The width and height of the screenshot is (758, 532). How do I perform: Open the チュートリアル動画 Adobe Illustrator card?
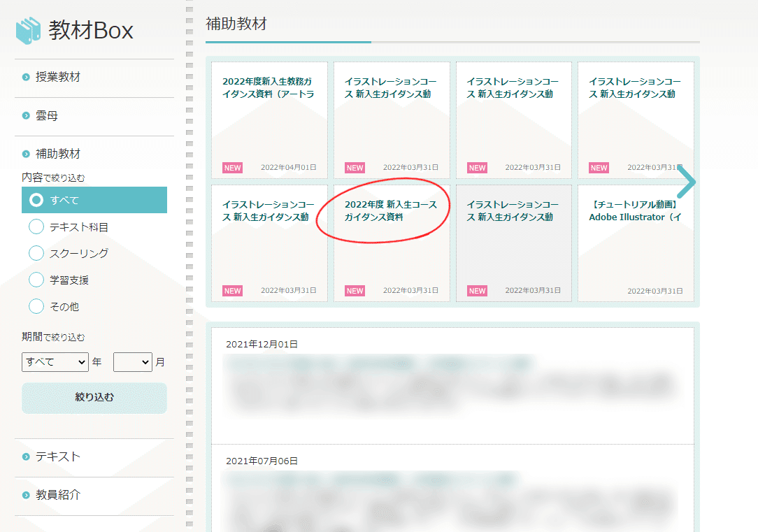coord(636,243)
